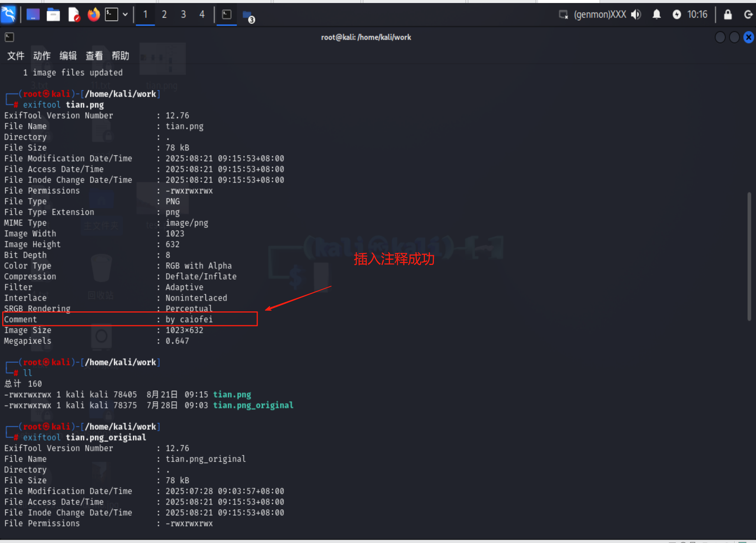
Task: Open the notifications bell icon
Action: [657, 15]
